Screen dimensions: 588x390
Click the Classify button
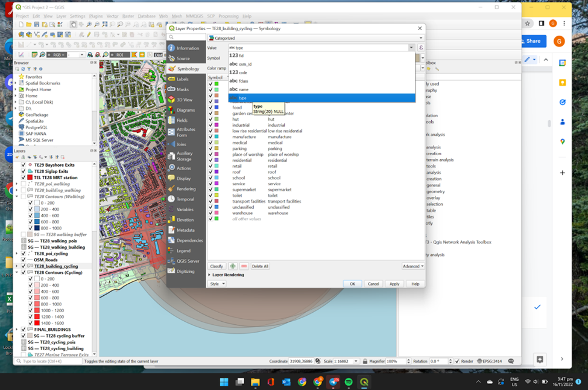coord(217,266)
